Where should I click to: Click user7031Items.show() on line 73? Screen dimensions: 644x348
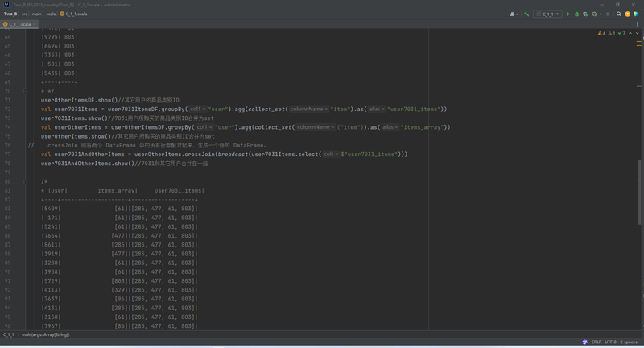tap(74, 118)
